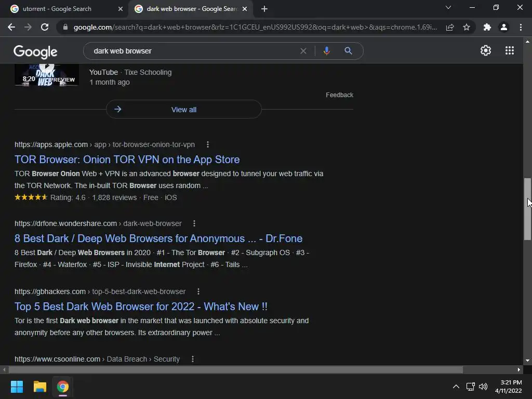The height and width of the screenshot is (399, 532).
Task: Click the vertical scrollbar thumb
Action: pos(527,209)
